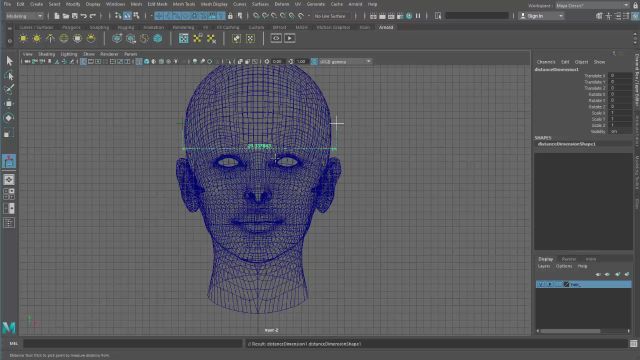Click the Scale X value field
640x360 pixels.
tap(620, 113)
